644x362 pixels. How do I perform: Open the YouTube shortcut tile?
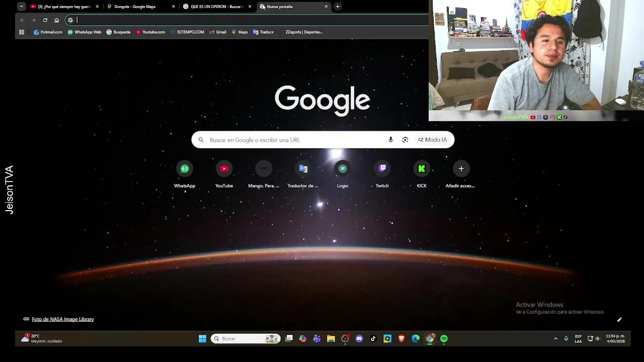(x=224, y=175)
